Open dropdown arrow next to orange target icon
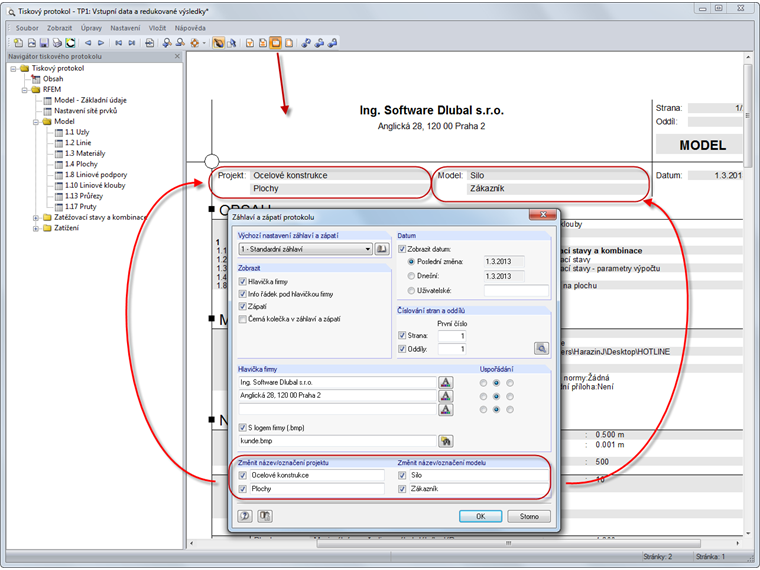 pos(204,43)
